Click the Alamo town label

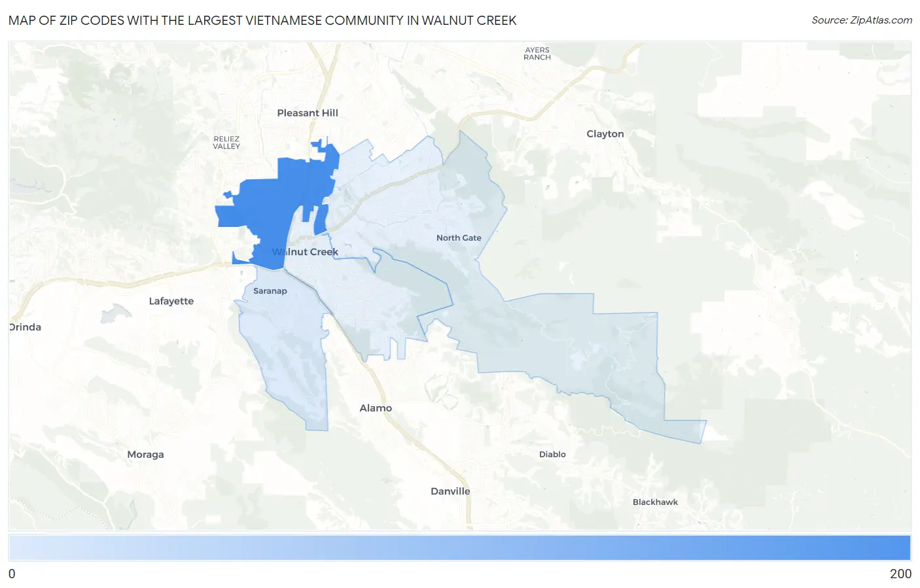pos(376,407)
